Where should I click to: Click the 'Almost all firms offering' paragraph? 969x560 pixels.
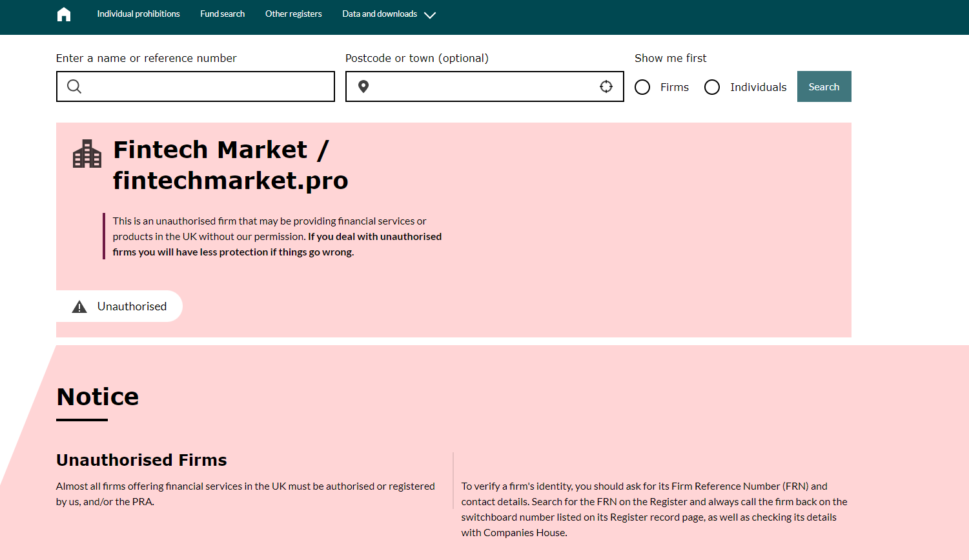(245, 494)
